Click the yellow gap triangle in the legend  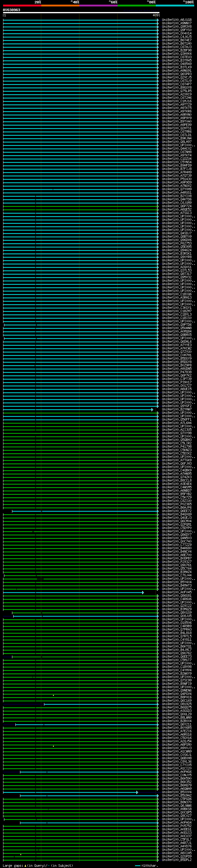25,866
